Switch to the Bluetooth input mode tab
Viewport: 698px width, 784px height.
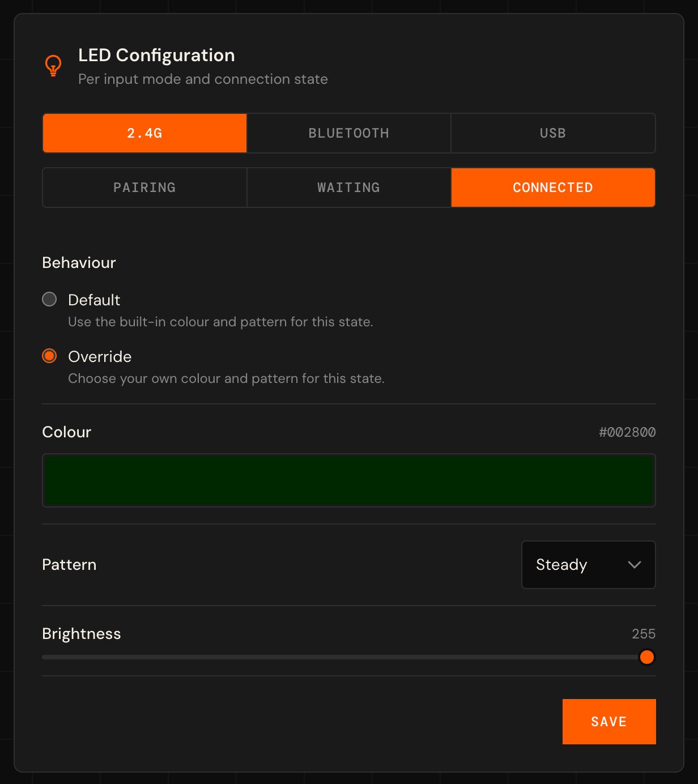click(349, 133)
